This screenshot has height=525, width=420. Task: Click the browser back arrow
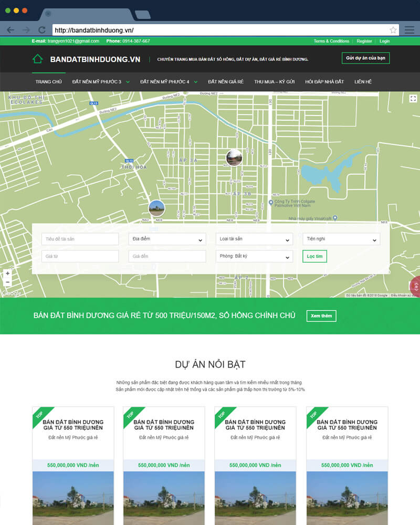click(10, 30)
